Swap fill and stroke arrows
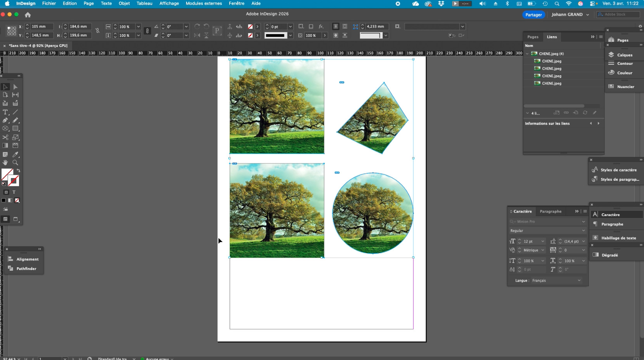Screen dimensions: 644x360 click(18, 171)
